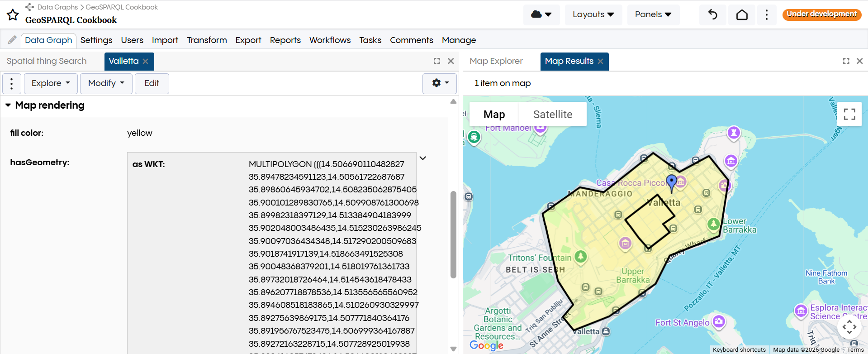This screenshot has height=354, width=868.
Task: Open the Layouts dropdown
Action: 593,14
